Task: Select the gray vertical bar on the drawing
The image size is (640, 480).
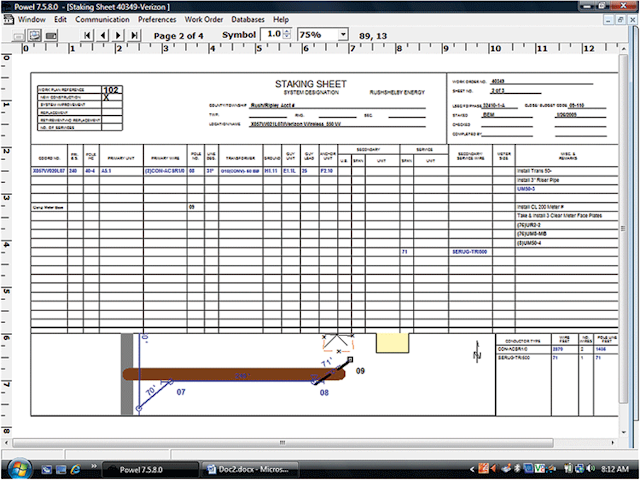Action: [127, 374]
